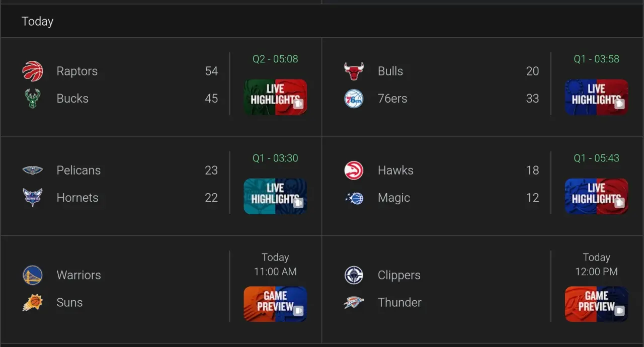
Task: Open Game Preview for Clippers vs Thunder
Action: tap(596, 304)
